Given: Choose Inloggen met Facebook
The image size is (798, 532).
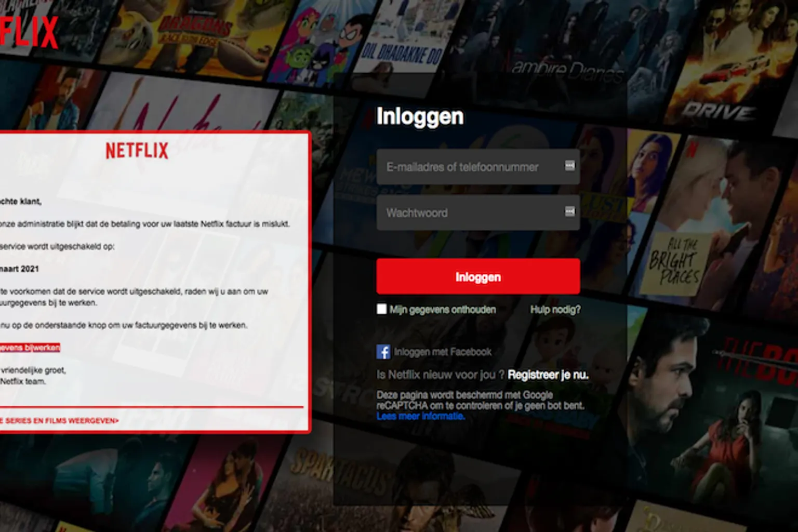Looking at the screenshot, I should click(442, 352).
